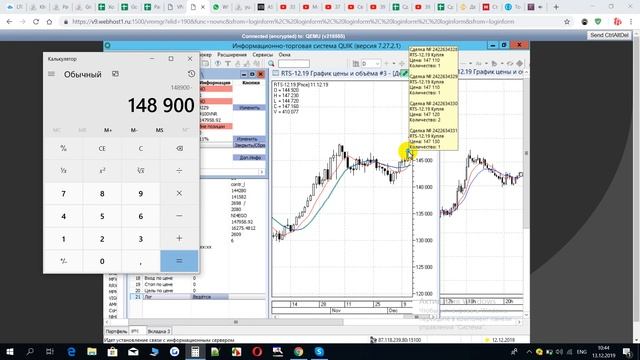The image size is (640, 360).
Task: Click the server connection icon in status bar
Action: (373, 340)
